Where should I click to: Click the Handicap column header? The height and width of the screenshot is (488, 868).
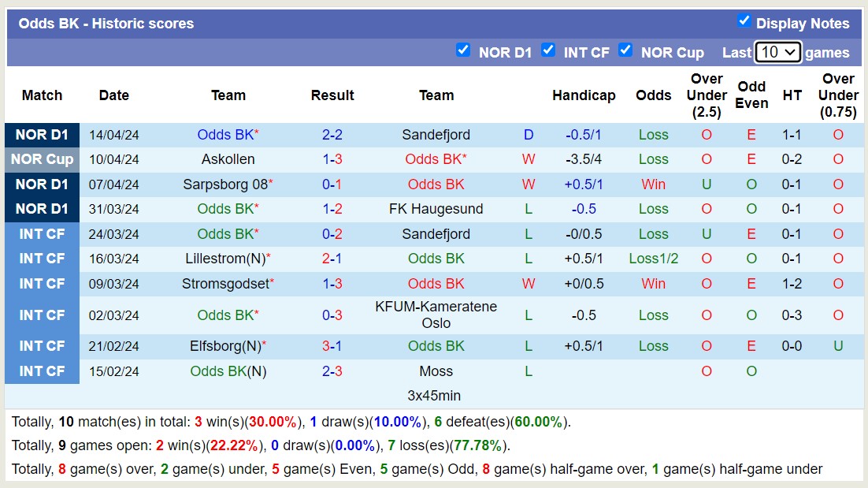coord(584,95)
